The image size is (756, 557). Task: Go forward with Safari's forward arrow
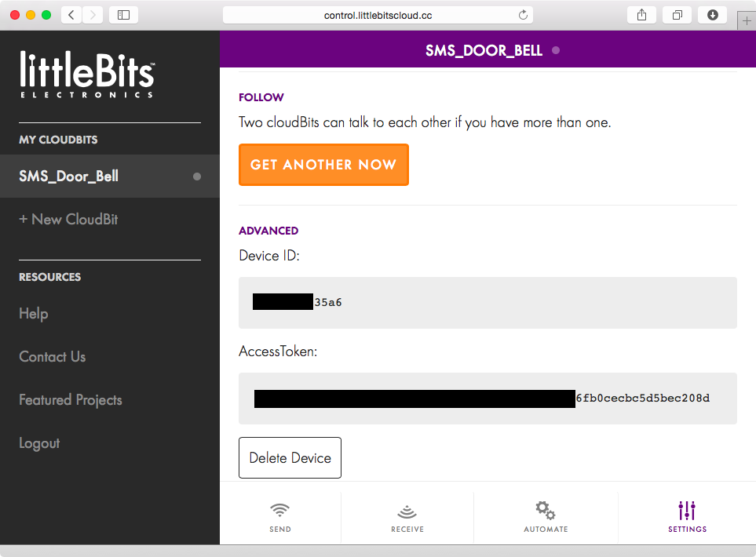point(93,15)
